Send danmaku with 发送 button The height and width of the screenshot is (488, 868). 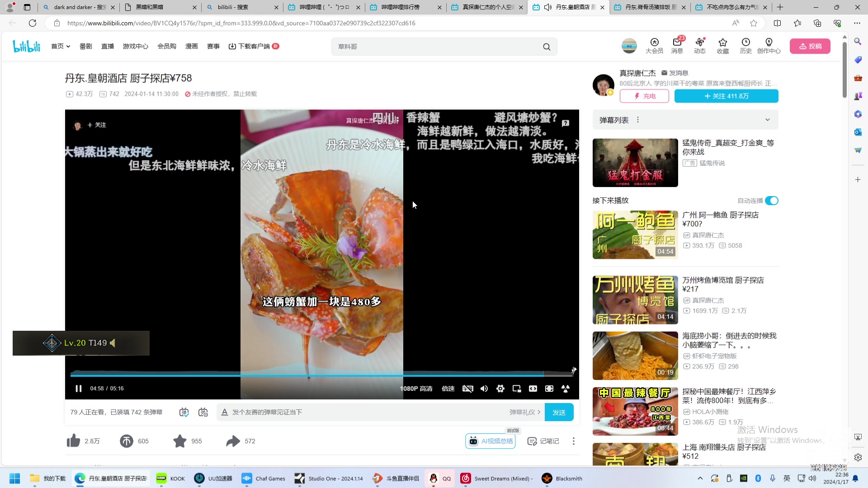click(559, 412)
